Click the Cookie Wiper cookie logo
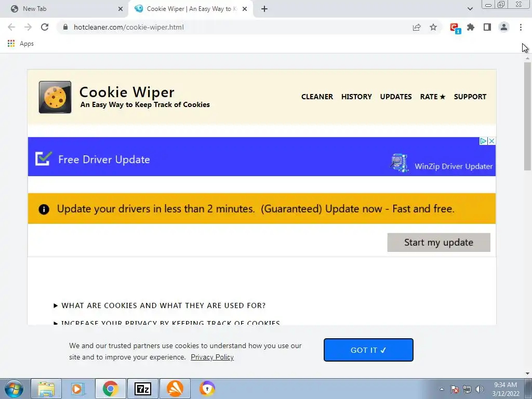This screenshot has height=399, width=532. (x=55, y=97)
